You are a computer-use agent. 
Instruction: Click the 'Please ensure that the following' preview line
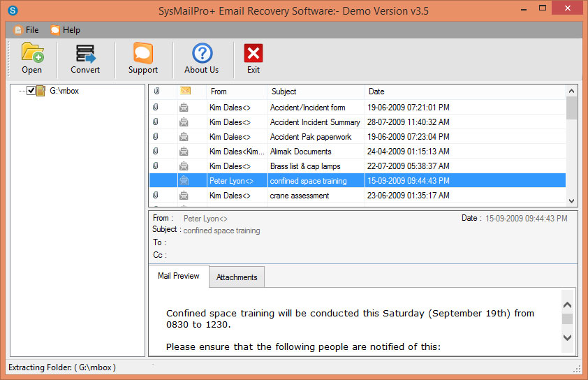303,346
